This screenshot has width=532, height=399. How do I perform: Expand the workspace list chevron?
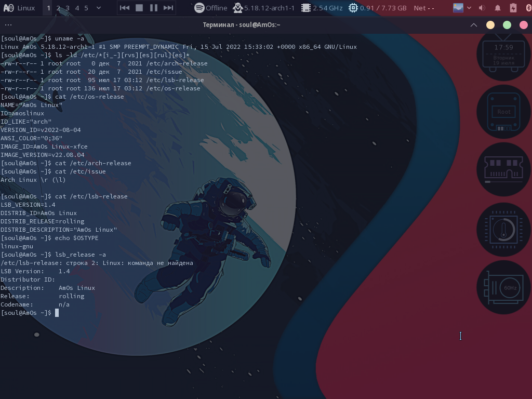coord(99,8)
